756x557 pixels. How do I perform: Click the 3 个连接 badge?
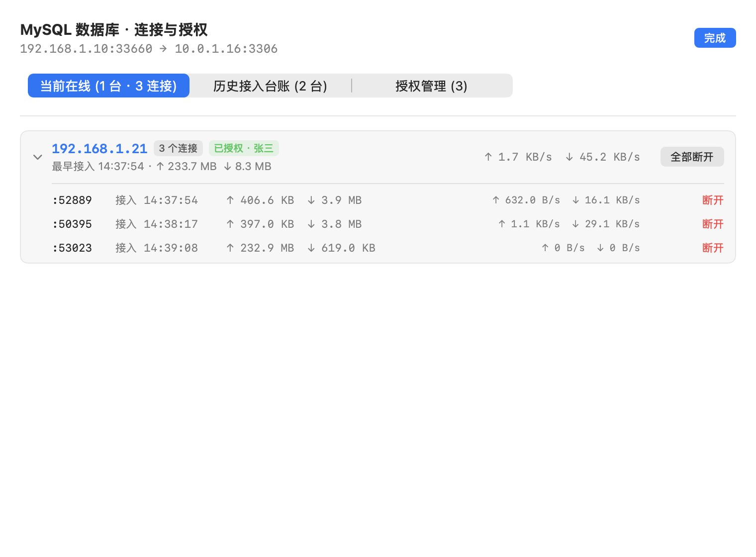(178, 148)
